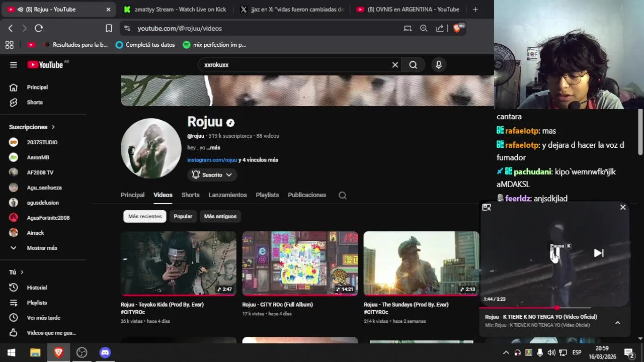Switch to the channel Shorts tab

tap(190, 195)
